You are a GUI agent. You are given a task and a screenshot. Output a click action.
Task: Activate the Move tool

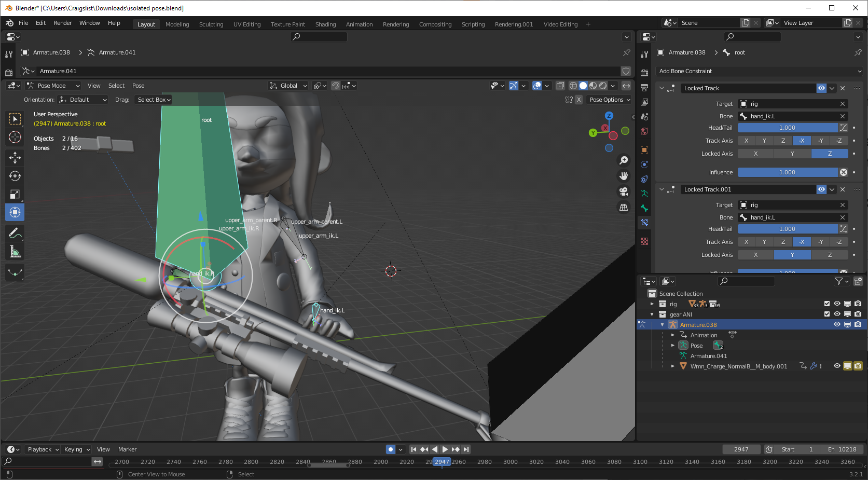[15, 157]
